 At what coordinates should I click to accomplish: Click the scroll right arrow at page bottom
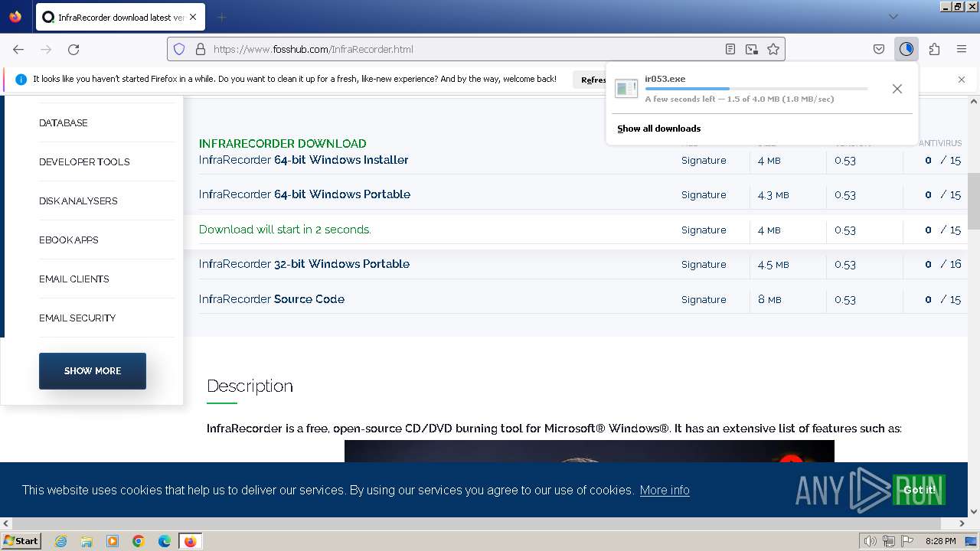tap(962, 523)
